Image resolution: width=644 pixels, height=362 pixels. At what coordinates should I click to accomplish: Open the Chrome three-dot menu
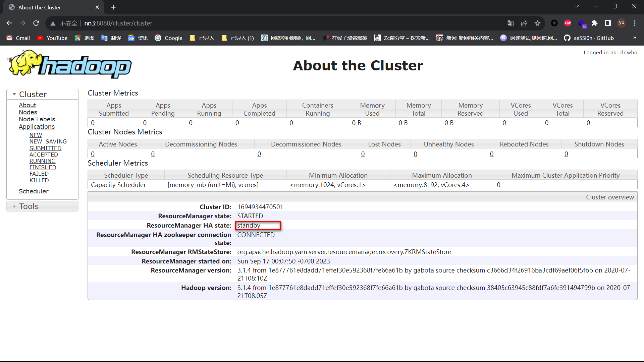click(x=635, y=23)
